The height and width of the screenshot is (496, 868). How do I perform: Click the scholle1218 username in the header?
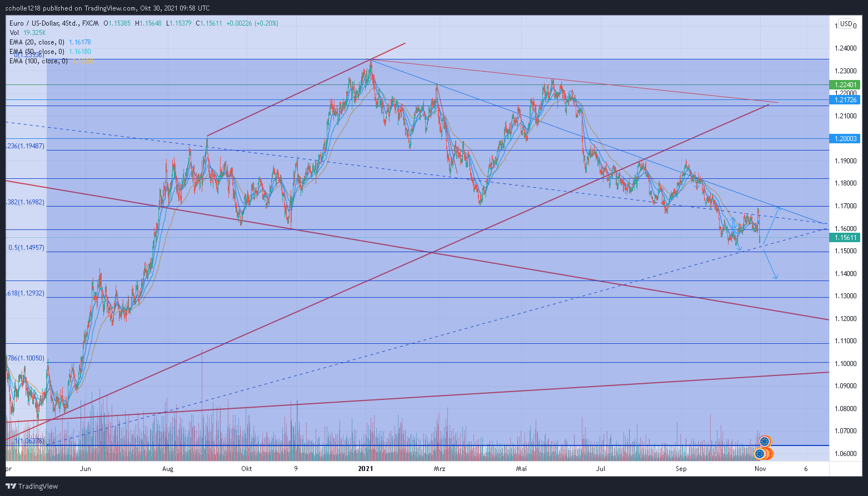[21, 8]
